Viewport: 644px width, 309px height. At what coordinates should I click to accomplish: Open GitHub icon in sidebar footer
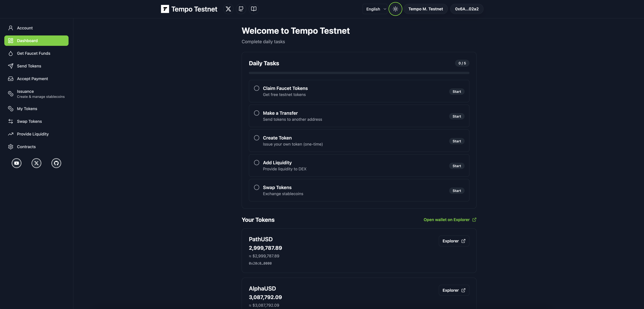coord(56,163)
